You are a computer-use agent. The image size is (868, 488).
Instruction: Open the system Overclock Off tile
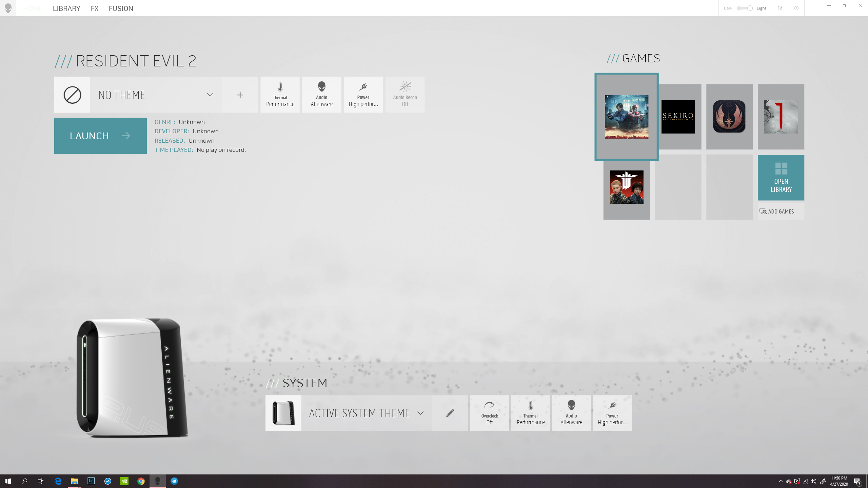[490, 413]
